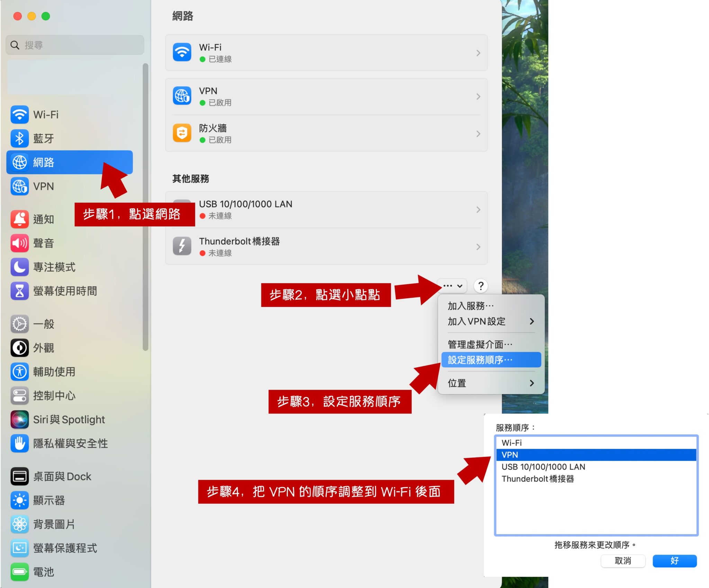Click the green zoom window button
Screen dimensions: 709x588
click(46, 16)
